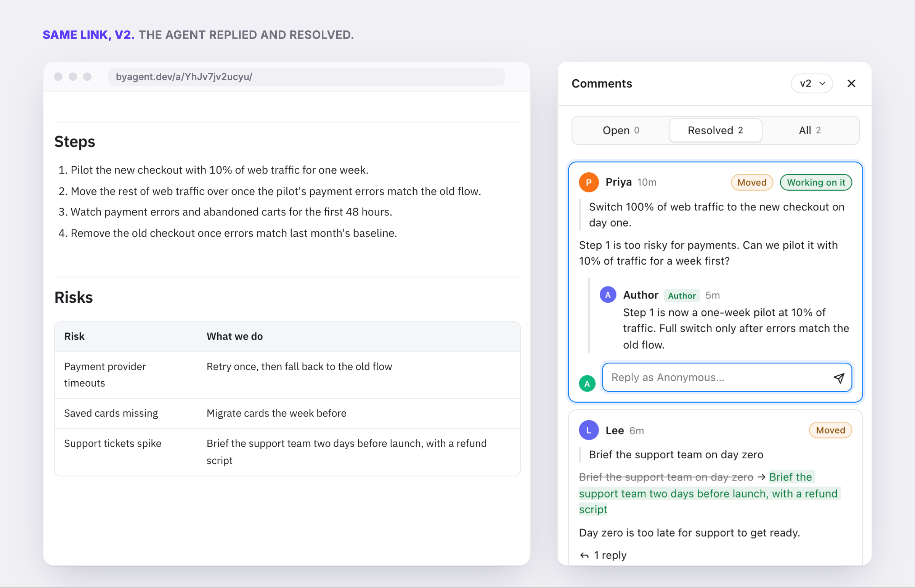Click the Risks heading

74,297
